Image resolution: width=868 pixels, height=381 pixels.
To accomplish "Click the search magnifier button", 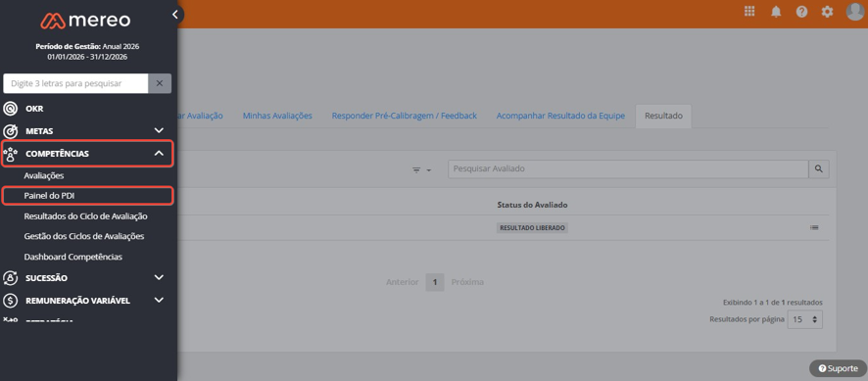I will tap(819, 169).
